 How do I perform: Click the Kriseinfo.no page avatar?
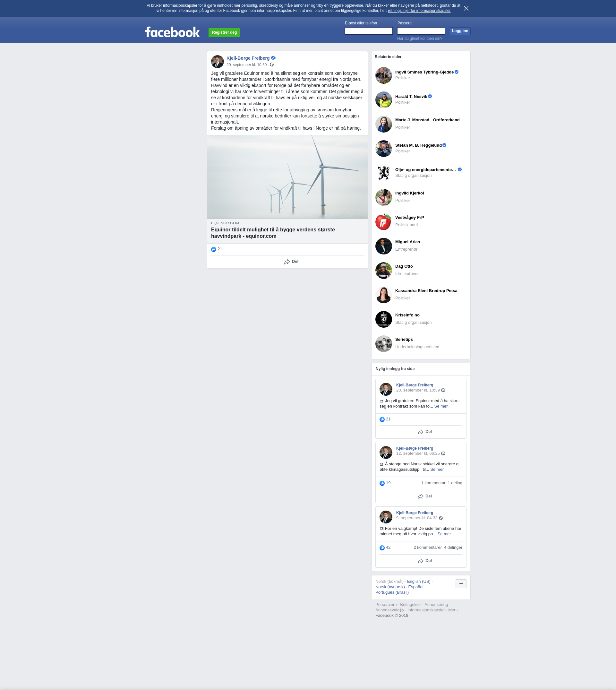383,319
